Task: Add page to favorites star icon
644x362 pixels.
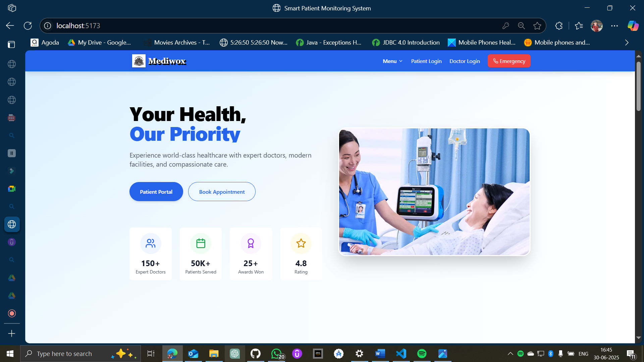Action: pyautogui.click(x=537, y=26)
